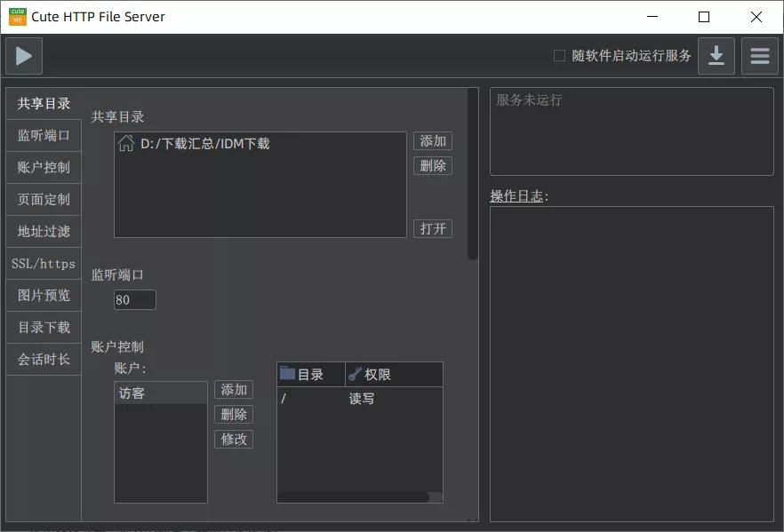Click the download icon near the top right

pyautogui.click(x=716, y=55)
